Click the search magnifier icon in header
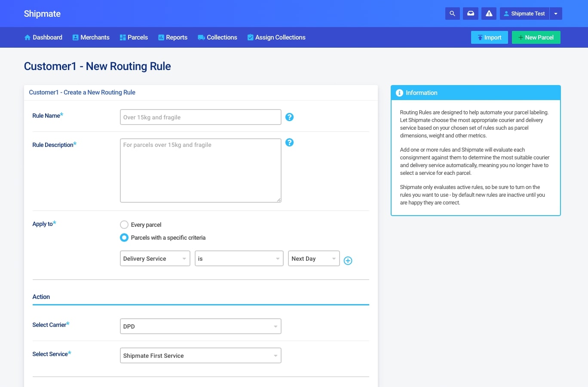The width and height of the screenshot is (588, 387). (452, 14)
